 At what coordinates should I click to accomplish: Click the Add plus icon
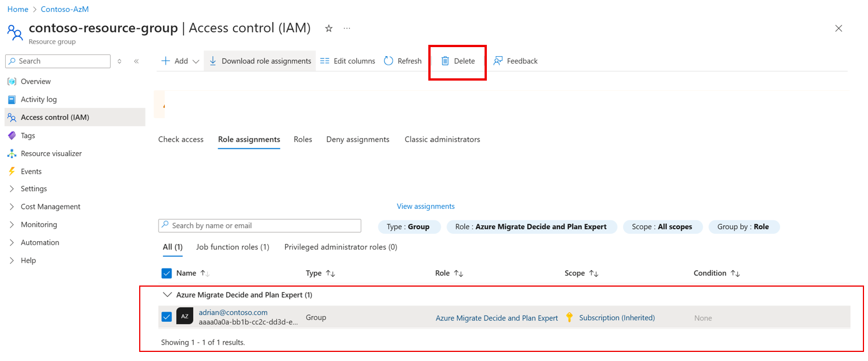pos(166,61)
